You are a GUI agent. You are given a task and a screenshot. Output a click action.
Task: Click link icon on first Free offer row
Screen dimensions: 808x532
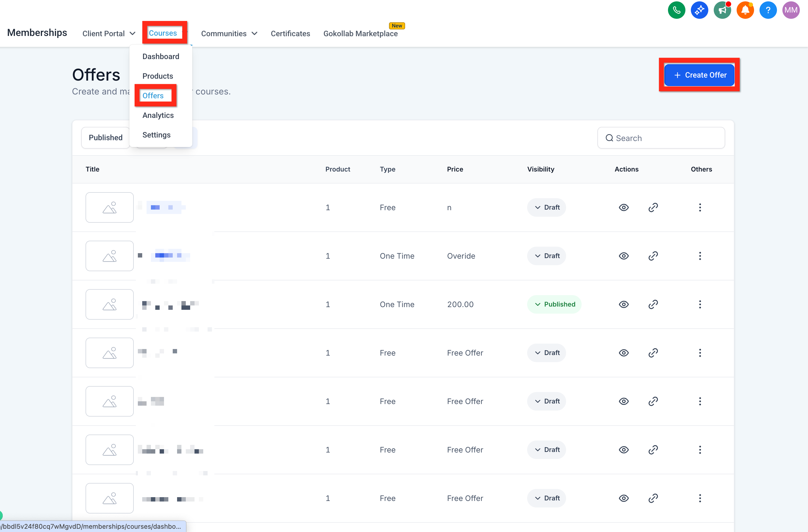tap(653, 207)
